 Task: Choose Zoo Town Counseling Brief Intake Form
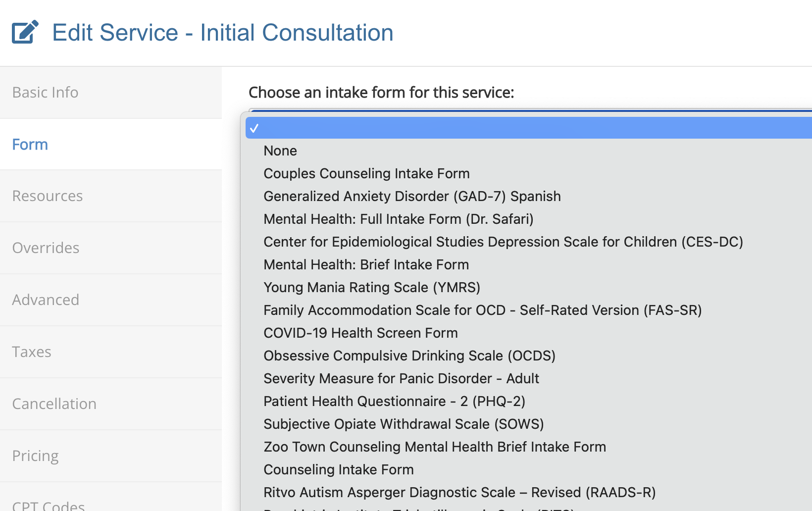tap(435, 447)
